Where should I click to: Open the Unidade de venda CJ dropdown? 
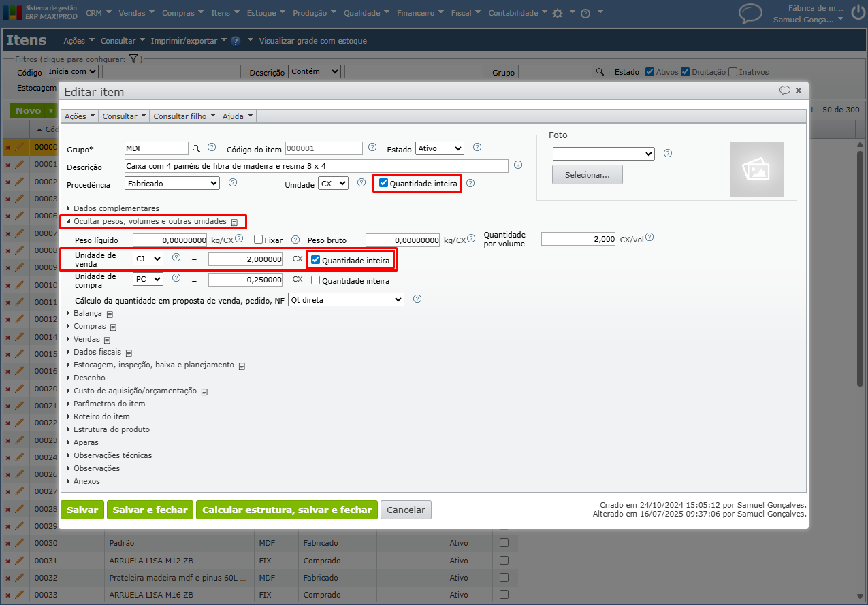coord(148,259)
